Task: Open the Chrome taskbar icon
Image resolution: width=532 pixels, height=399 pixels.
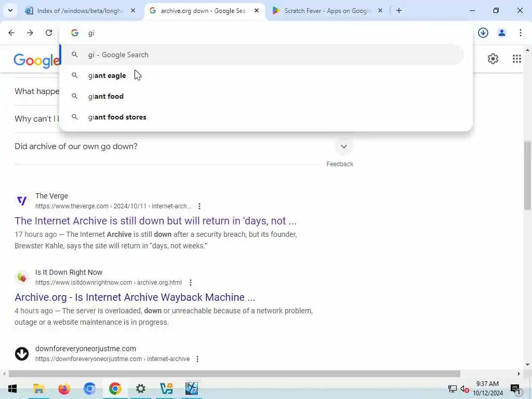Action: (115, 389)
